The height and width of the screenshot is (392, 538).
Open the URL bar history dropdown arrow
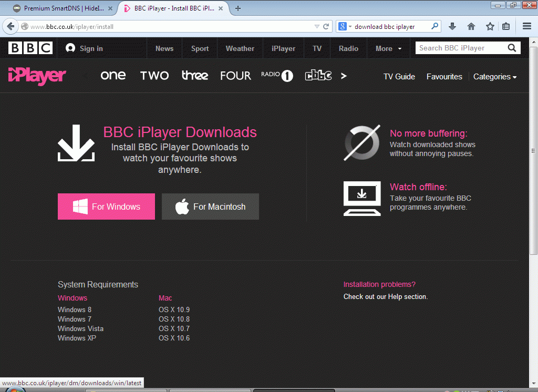coord(317,26)
